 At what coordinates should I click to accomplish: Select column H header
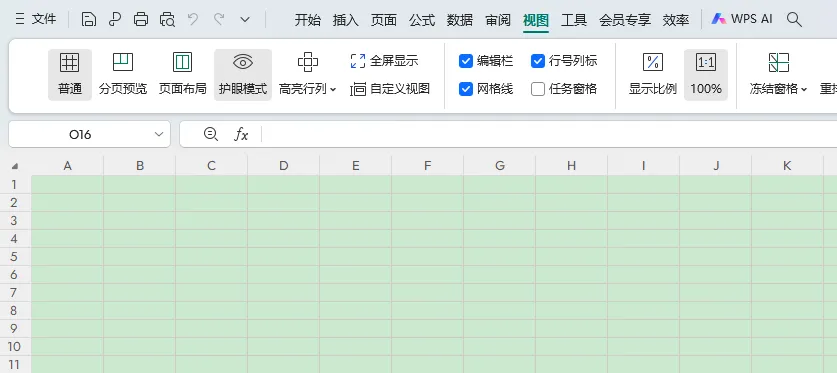(571, 166)
